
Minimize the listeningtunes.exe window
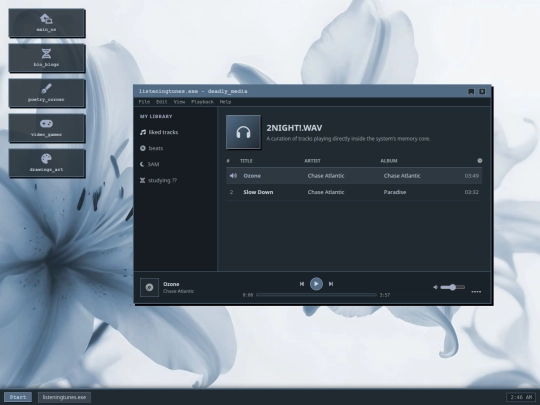click(x=471, y=91)
